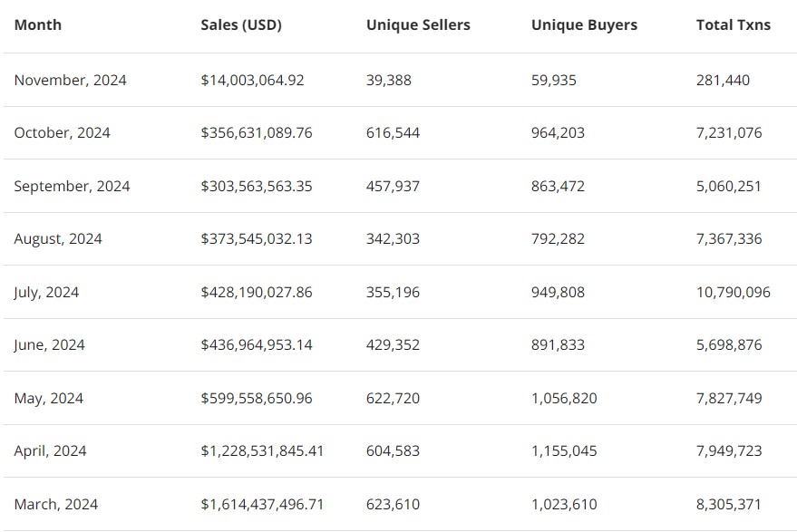Image resolution: width=797 pixels, height=532 pixels.
Task: Click the June, 2024 month cell
Action: click(49, 345)
